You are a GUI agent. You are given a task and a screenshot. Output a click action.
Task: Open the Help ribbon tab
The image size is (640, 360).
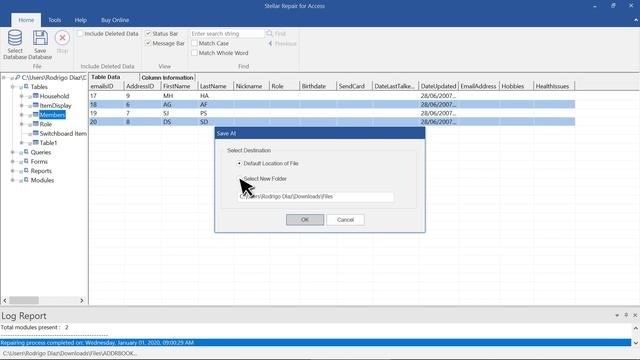coord(80,20)
